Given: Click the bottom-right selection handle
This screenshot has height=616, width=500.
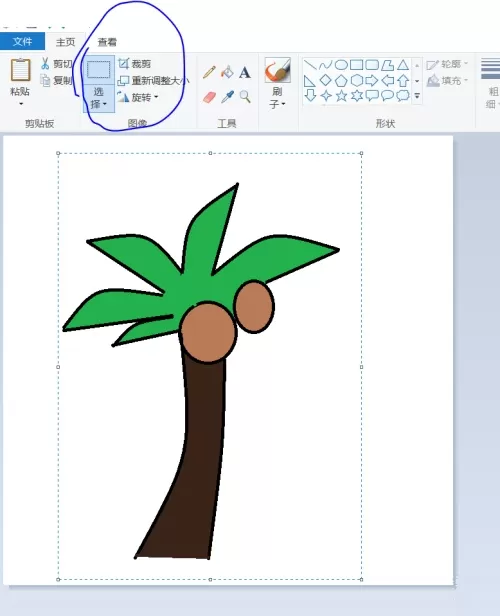Looking at the screenshot, I should pyautogui.click(x=361, y=579).
